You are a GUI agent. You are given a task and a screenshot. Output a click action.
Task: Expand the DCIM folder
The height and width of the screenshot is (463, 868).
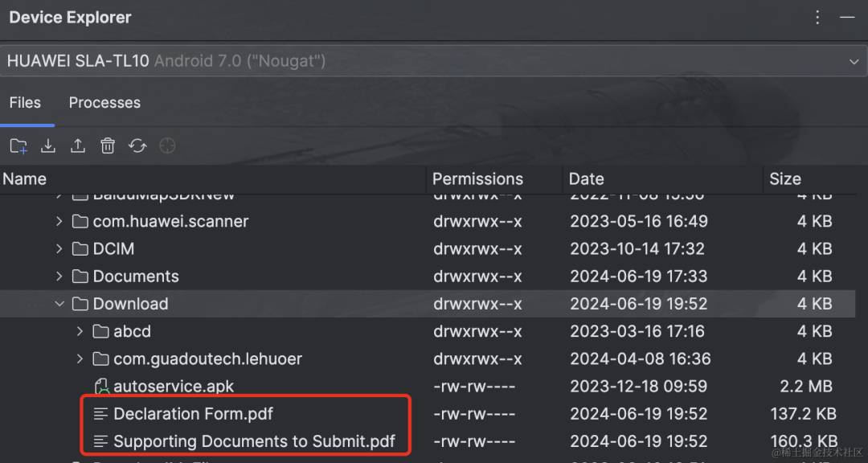click(59, 248)
